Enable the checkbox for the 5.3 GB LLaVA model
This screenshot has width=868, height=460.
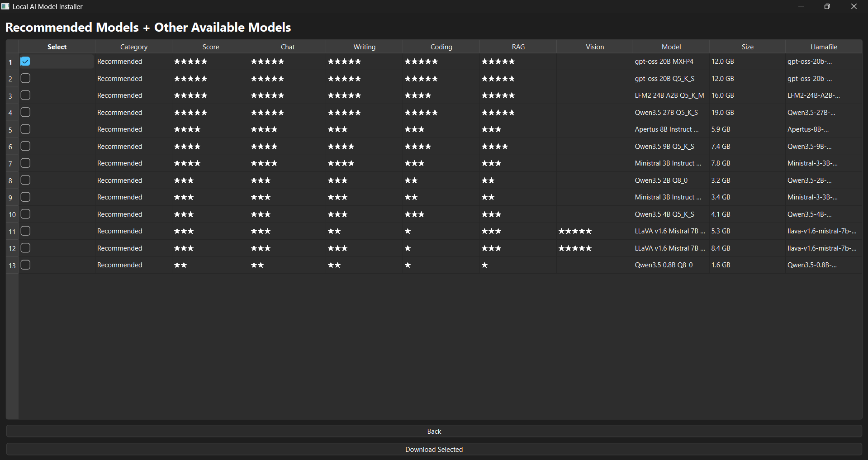[25, 231]
